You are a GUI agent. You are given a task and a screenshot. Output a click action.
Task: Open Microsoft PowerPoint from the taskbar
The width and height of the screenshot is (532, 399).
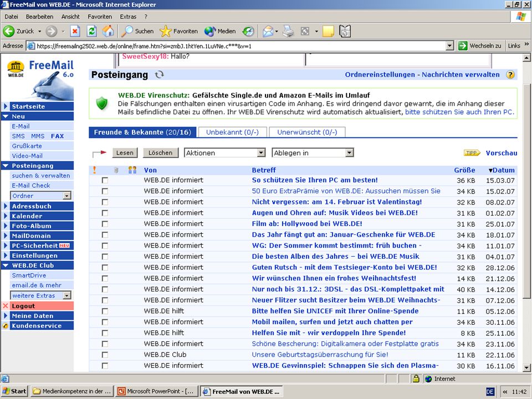tap(156, 392)
